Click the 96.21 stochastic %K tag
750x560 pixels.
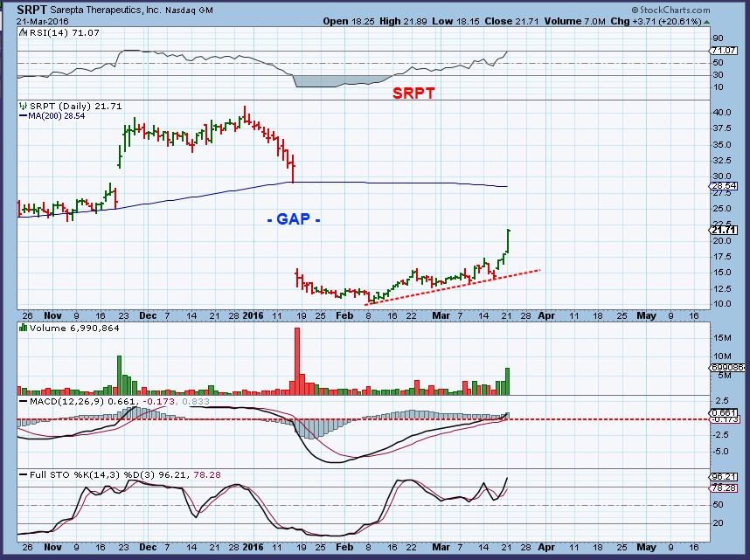(723, 477)
